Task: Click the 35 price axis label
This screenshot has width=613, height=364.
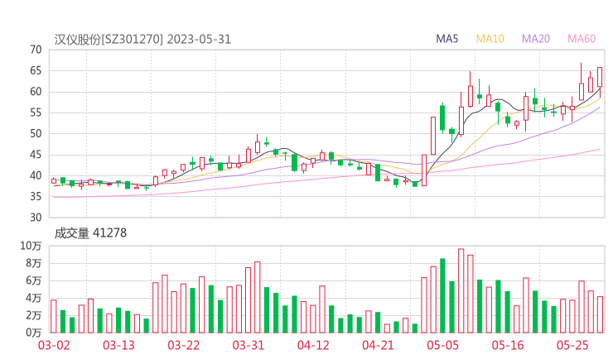Action: [x=36, y=196]
